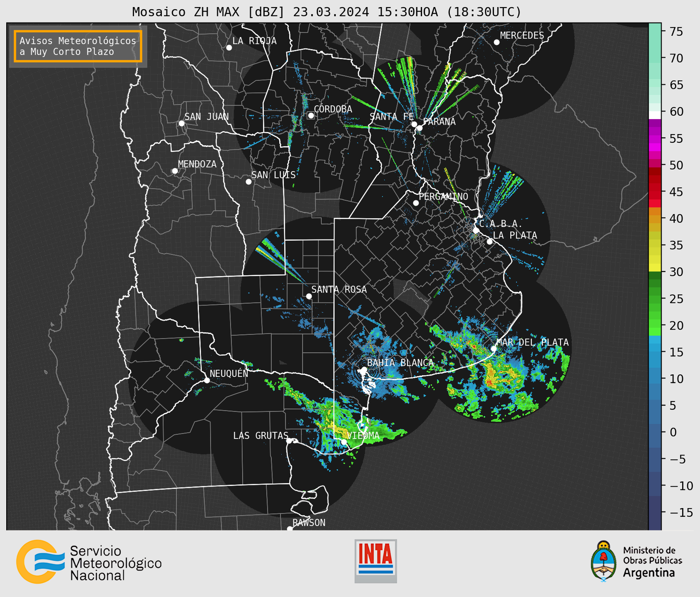Viewport: 700px width, 597px height.
Task: Click the SAN JUAN city marker
Action: click(x=181, y=123)
